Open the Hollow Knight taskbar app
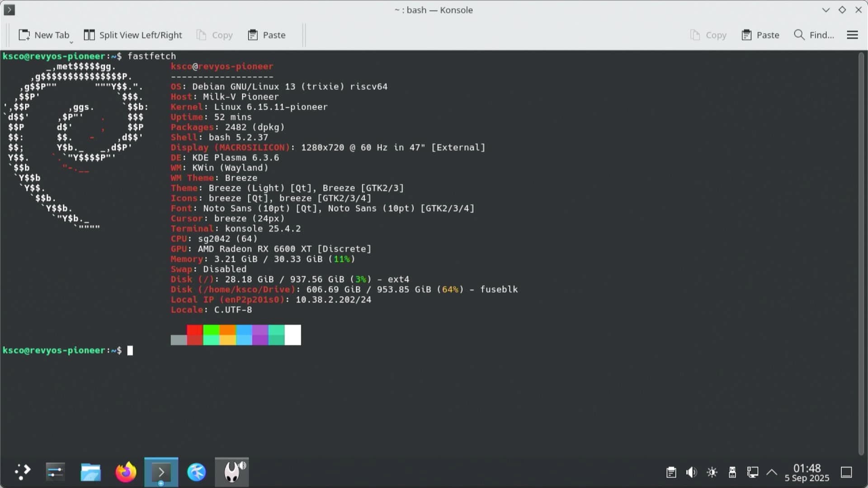The height and width of the screenshot is (488, 868). coord(231,472)
